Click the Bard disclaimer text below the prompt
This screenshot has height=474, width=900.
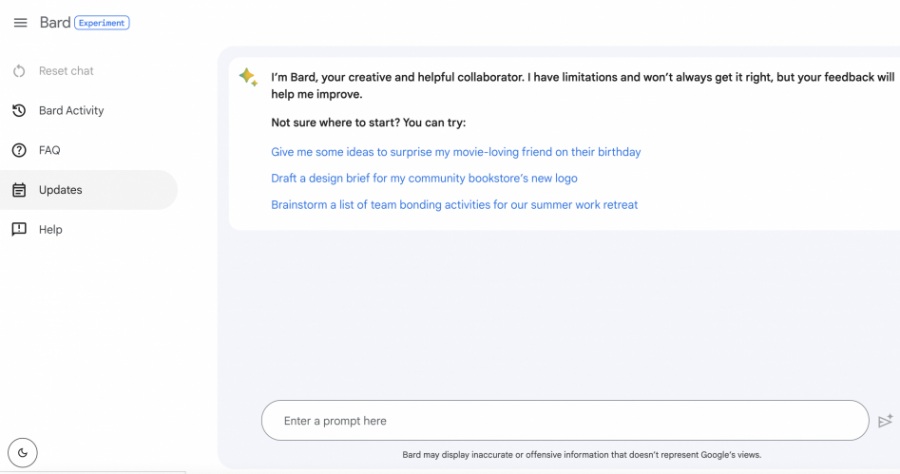(581, 455)
